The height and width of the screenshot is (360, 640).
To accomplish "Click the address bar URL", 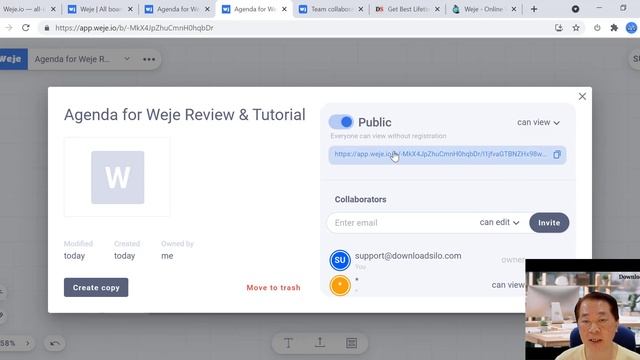I will [x=134, y=28].
